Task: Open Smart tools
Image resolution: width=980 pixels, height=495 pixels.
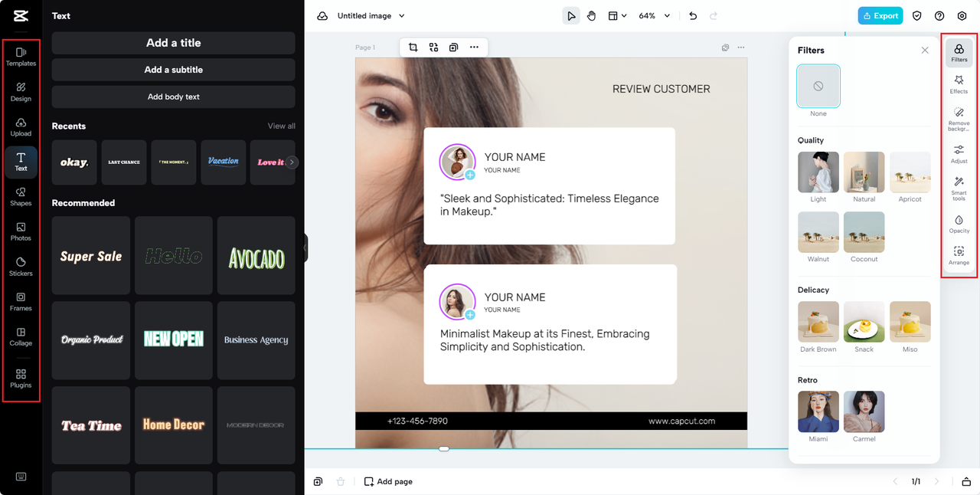Action: point(959,188)
